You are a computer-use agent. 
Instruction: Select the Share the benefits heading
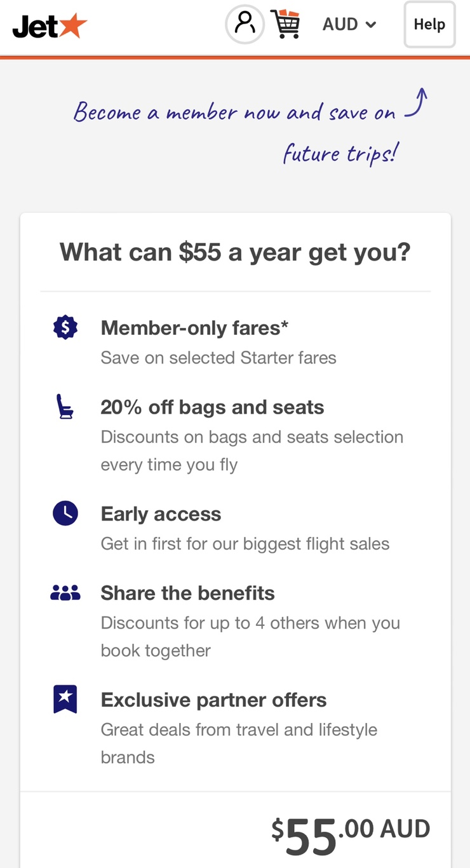tap(187, 593)
